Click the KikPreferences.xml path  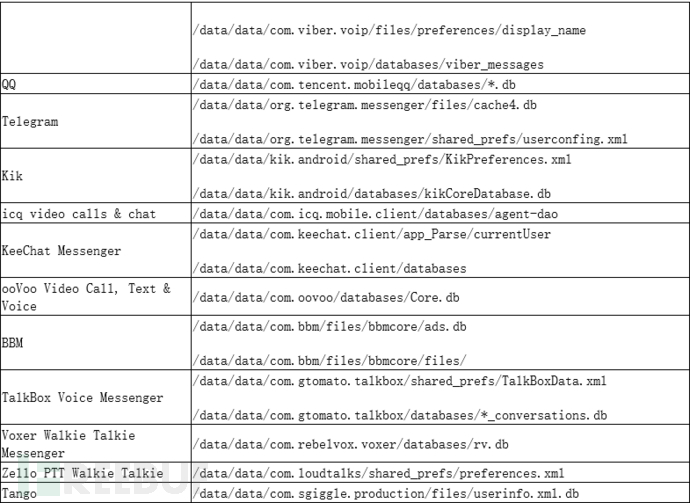point(384,159)
